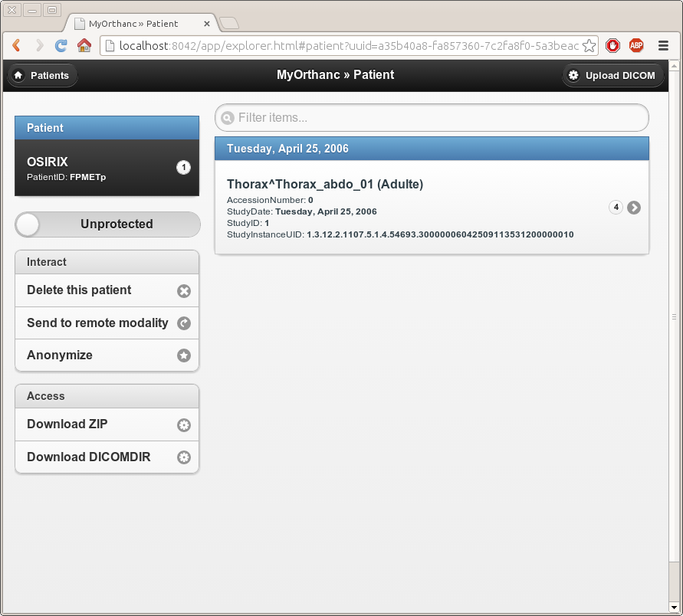Choose Delete this patient
This screenshot has width=683, height=616.
click(107, 290)
